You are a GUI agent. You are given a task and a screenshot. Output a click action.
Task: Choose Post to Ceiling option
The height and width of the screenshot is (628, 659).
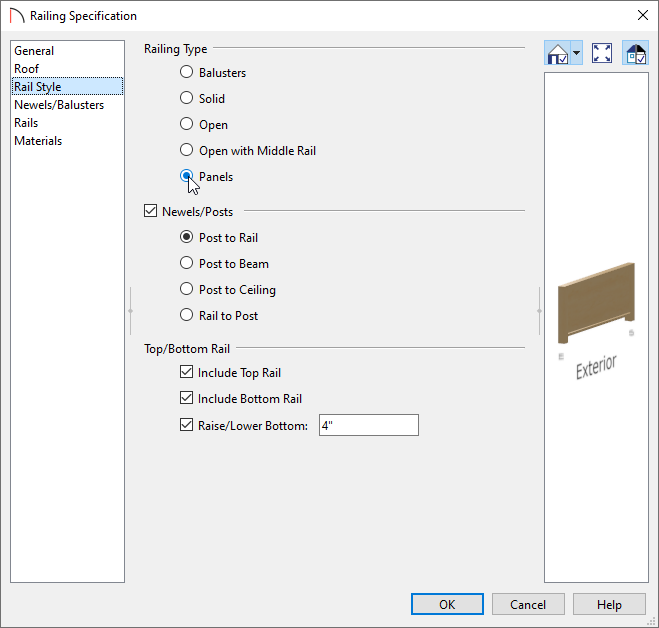pos(187,290)
